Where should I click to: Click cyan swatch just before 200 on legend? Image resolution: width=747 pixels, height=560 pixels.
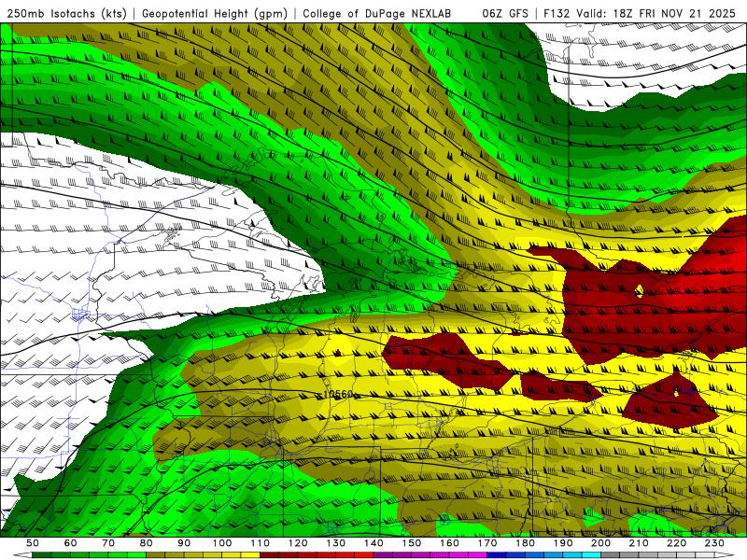592,555
